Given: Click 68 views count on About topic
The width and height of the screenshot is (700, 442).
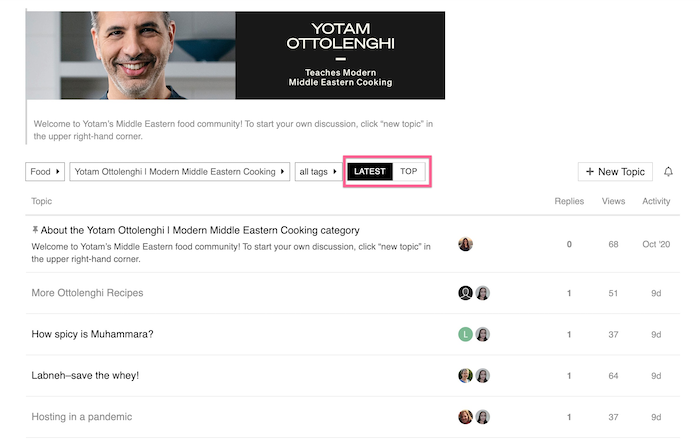Looking at the screenshot, I should coord(613,244).
